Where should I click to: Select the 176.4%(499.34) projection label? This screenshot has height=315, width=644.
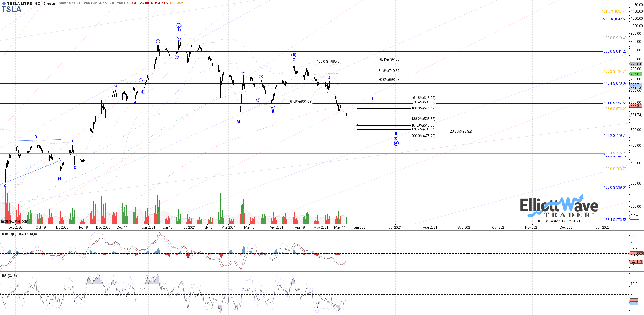click(424, 129)
